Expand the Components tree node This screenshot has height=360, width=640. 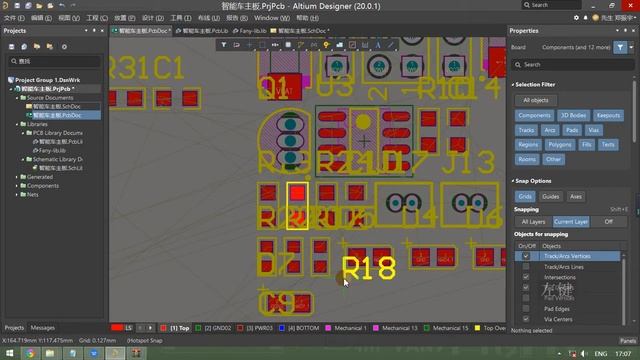(x=17, y=186)
